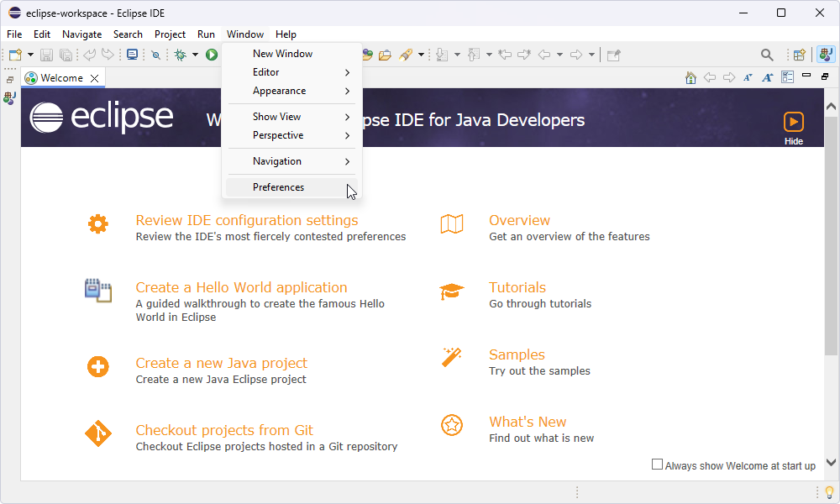Open the Project menu
This screenshot has height=504, width=840.
coord(170,34)
